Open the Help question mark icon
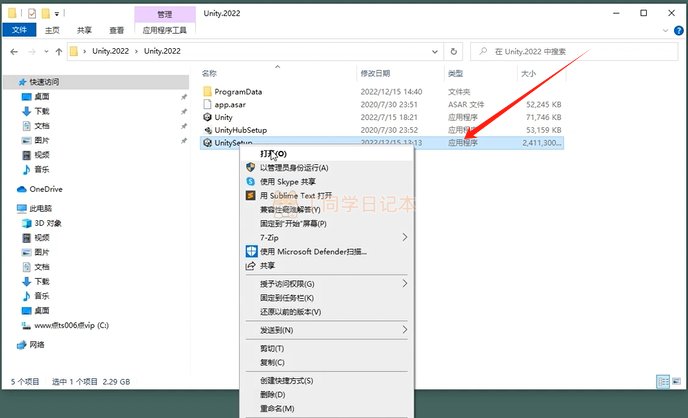This screenshot has width=688, height=418. 678,30
